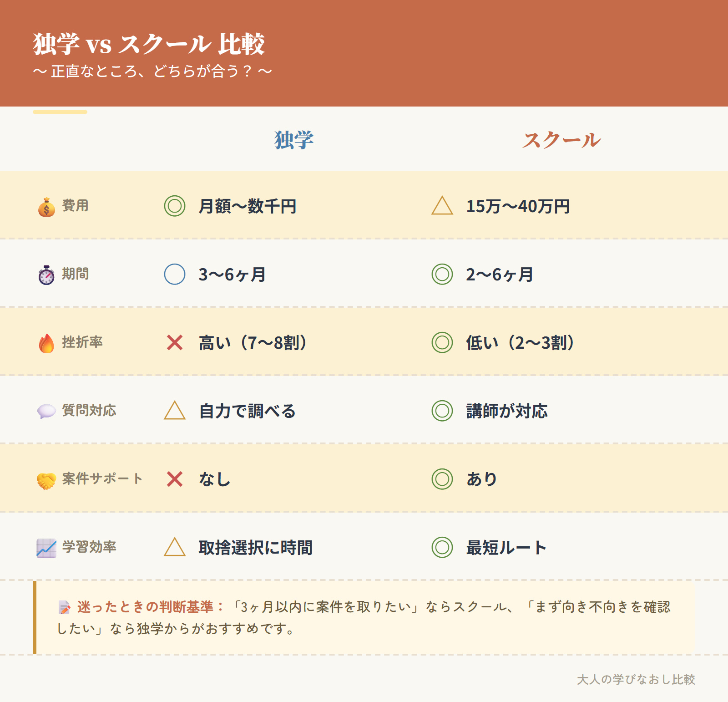This screenshot has width=728, height=702.
Task: Click the triangle mark next to 取捨選択に時間
Action: point(175,547)
